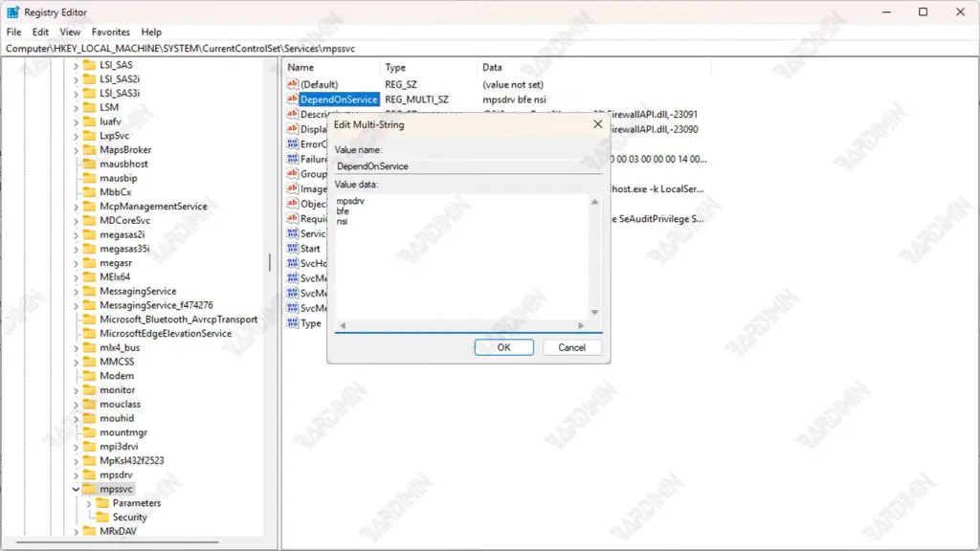This screenshot has height=551, width=980.
Task: Click the MbbCx folder icon
Action: point(89,191)
